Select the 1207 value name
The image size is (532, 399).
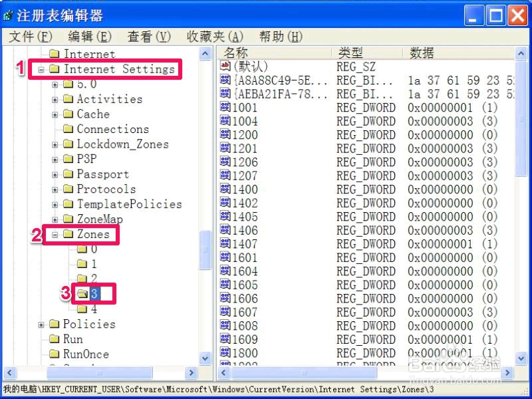tap(245, 176)
